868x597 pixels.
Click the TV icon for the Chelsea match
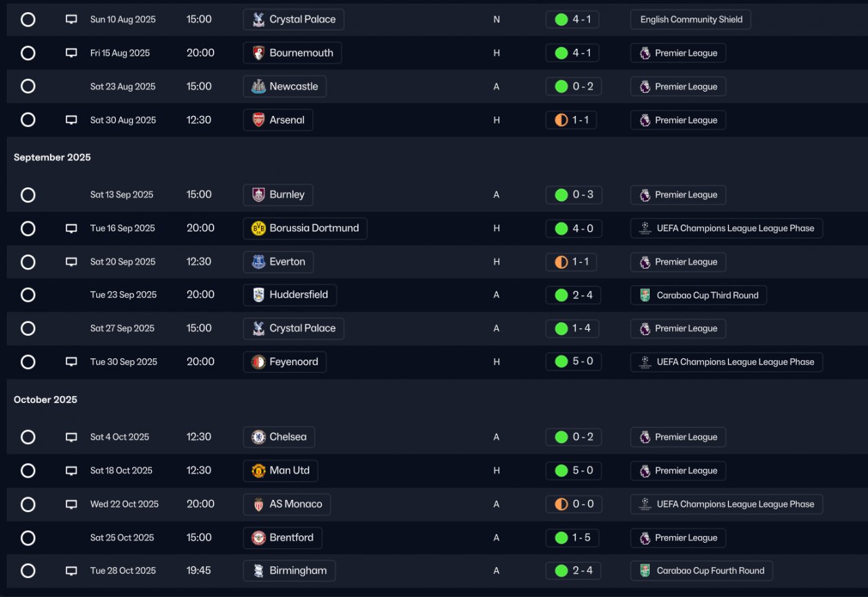coord(71,438)
